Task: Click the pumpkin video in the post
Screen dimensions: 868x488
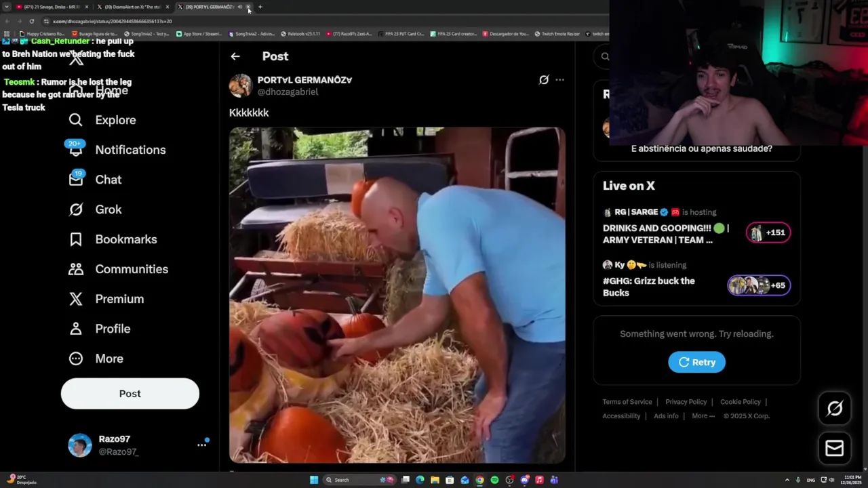Action: point(397,296)
